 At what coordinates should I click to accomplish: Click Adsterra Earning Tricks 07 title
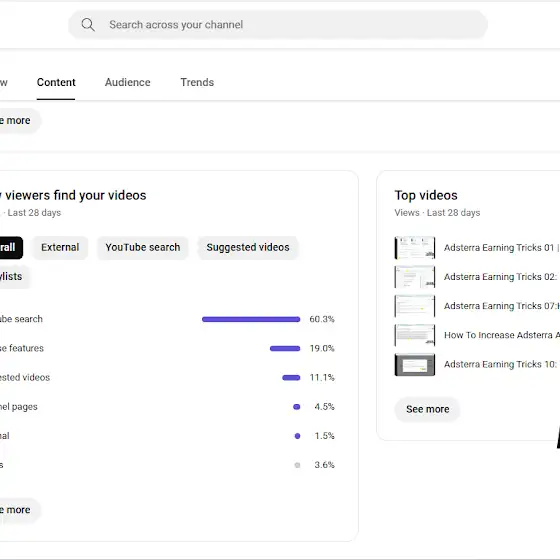pos(501,306)
